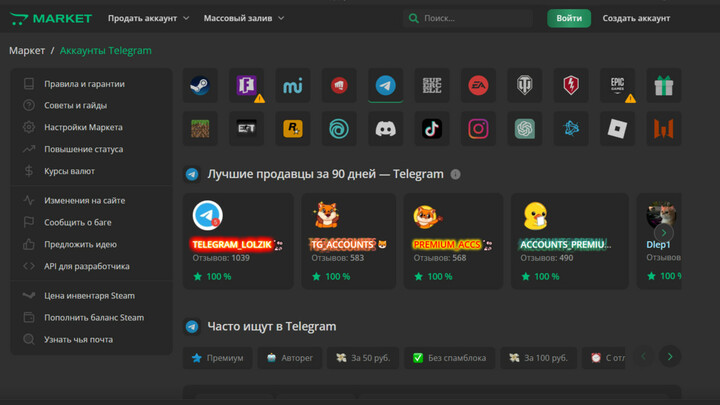Go to Маркет breadcrumb link
The width and height of the screenshot is (720, 405).
tap(27, 51)
